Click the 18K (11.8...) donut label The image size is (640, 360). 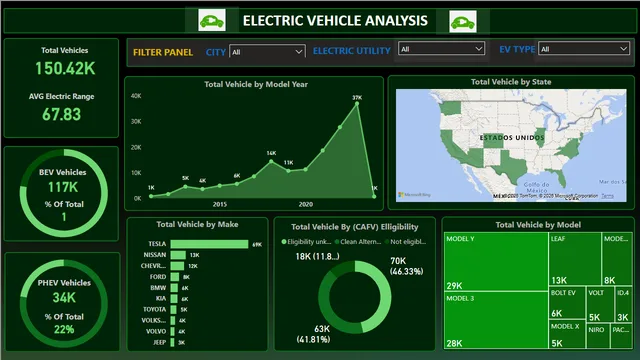(318, 256)
